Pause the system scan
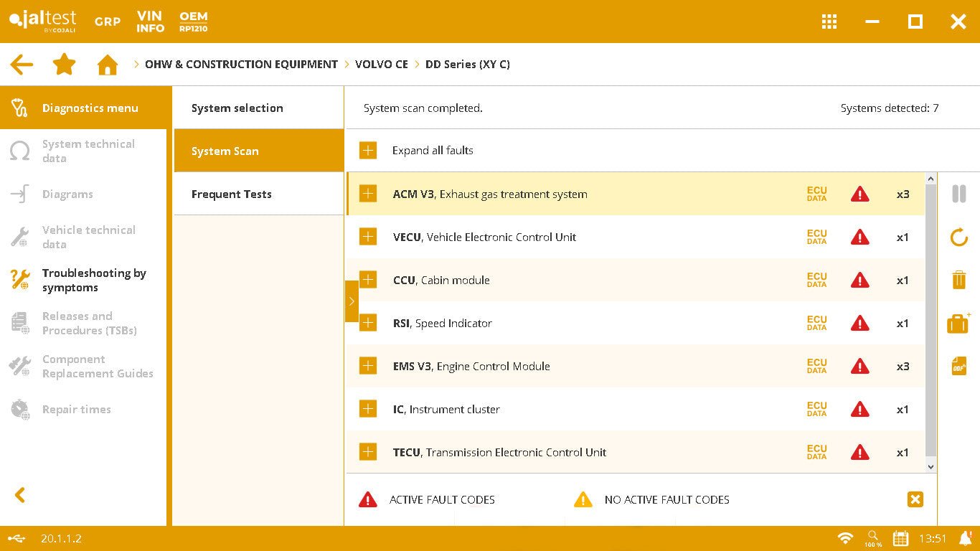 pyautogui.click(x=959, y=194)
